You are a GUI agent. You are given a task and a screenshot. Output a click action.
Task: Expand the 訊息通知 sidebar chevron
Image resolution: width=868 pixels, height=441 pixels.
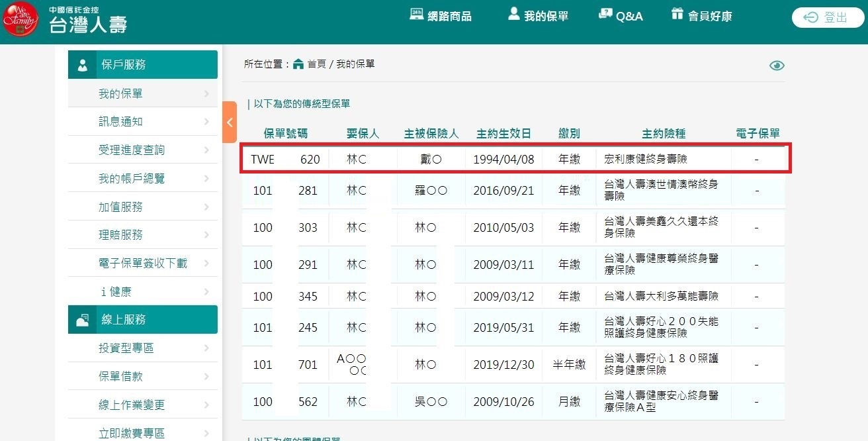point(207,122)
